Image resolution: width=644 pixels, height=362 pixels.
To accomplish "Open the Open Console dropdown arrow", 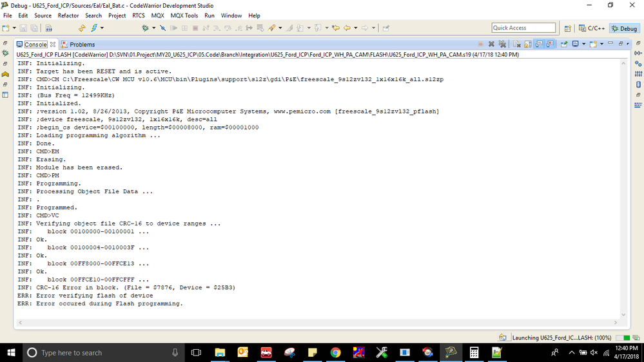I will [601, 44].
